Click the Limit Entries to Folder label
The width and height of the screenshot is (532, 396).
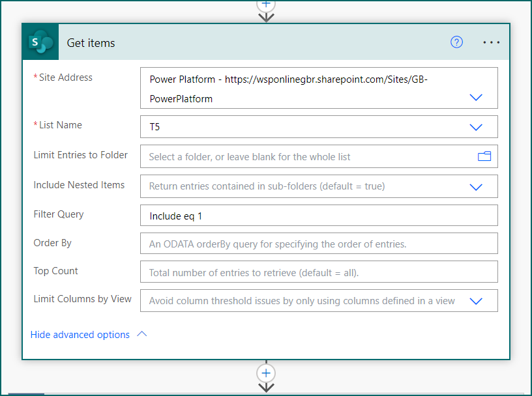(x=80, y=155)
